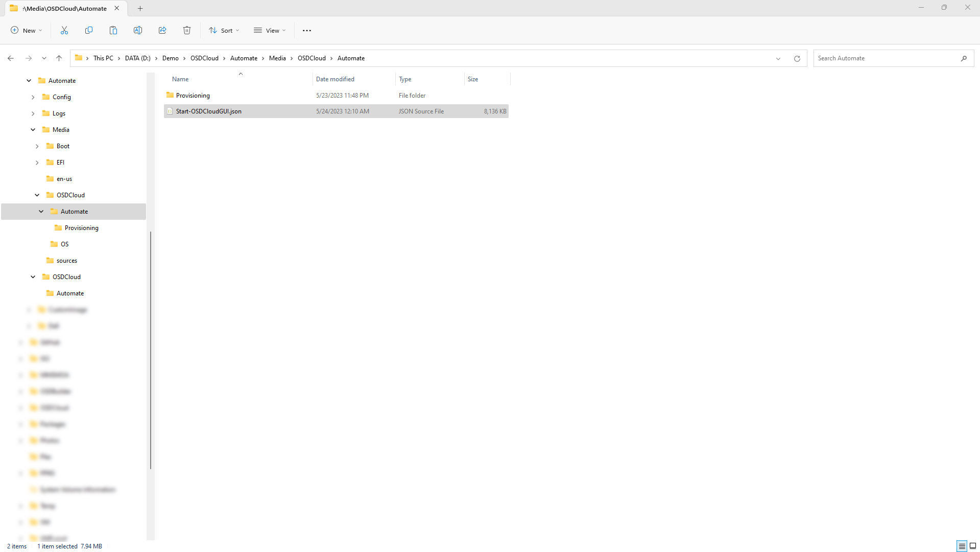Click the New button
This screenshot has height=552, width=980.
[27, 31]
